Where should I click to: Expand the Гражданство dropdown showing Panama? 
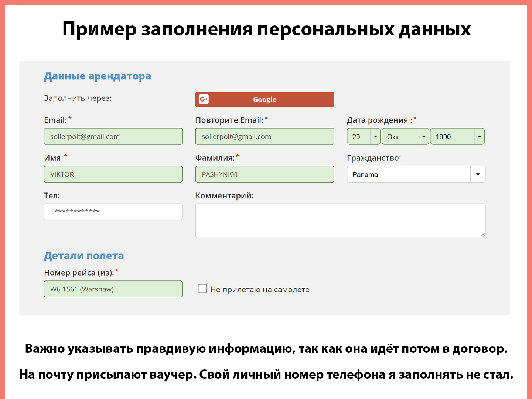[416, 174]
